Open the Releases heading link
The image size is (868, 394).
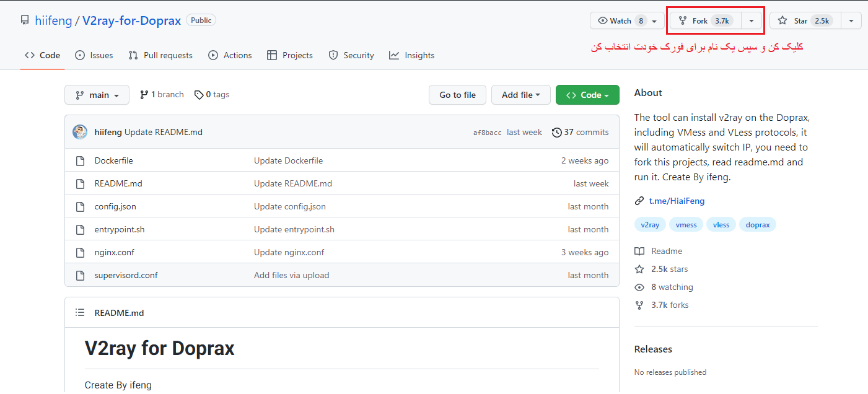tap(653, 349)
